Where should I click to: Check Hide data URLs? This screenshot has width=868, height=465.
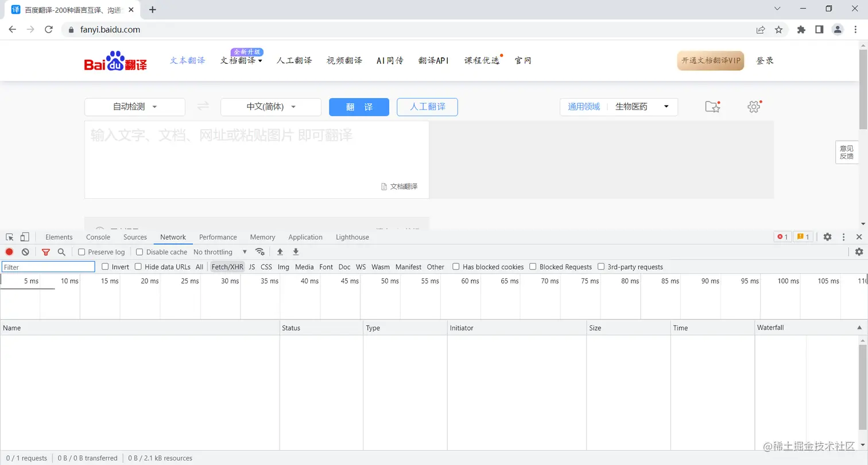pyautogui.click(x=138, y=266)
